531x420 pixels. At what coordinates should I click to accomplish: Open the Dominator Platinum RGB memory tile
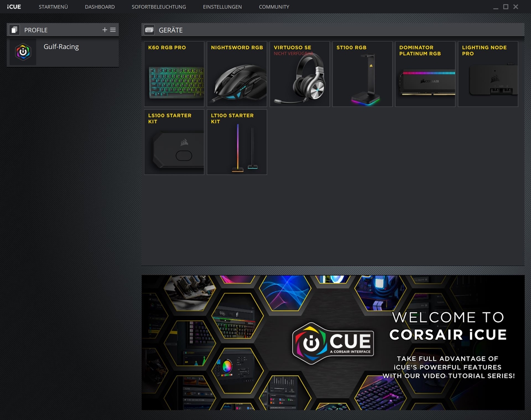(x=425, y=74)
